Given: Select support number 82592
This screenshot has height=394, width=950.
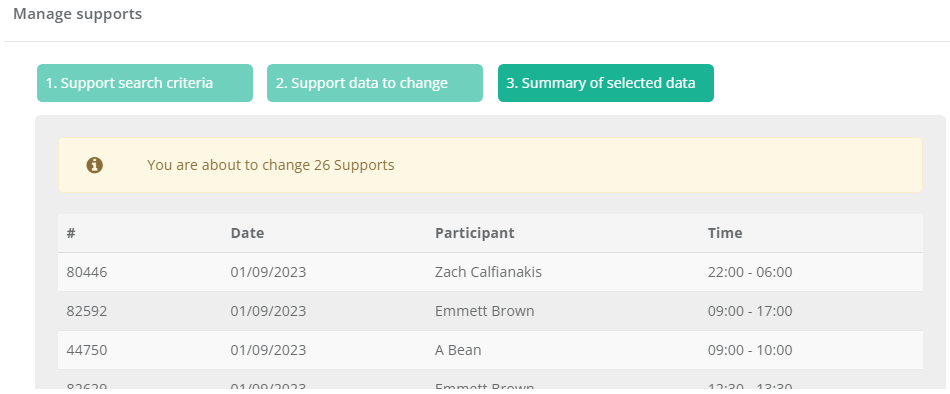Looking at the screenshot, I should pyautogui.click(x=87, y=311).
